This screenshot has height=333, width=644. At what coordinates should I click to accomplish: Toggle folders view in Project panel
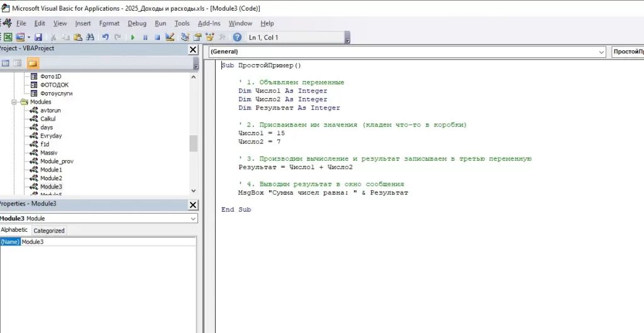tap(33, 63)
